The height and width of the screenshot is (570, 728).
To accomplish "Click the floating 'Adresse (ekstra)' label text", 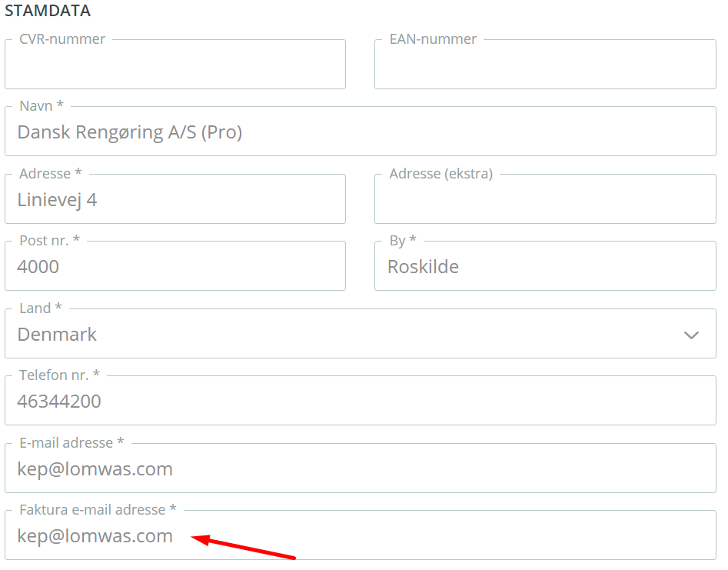I will click(x=441, y=174).
